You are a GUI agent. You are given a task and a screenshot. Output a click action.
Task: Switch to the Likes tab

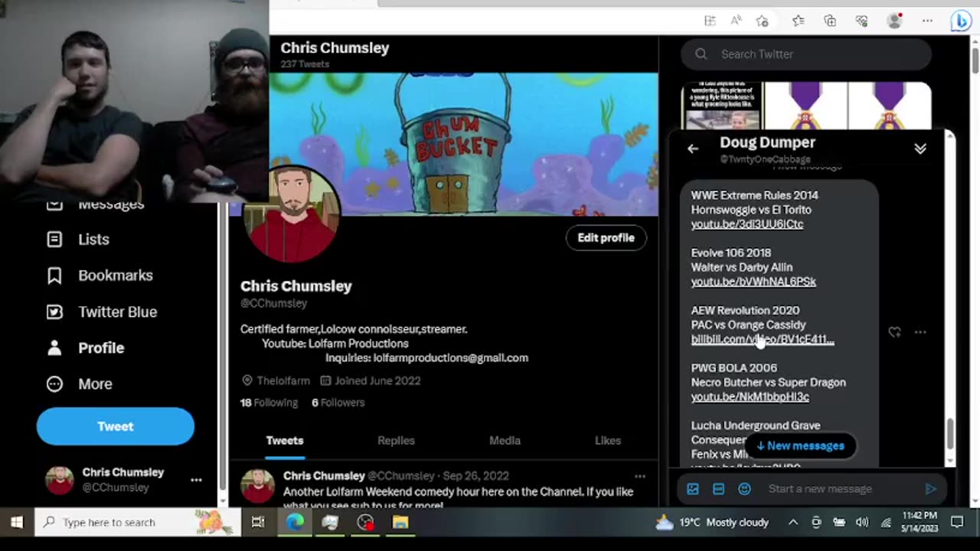click(x=608, y=441)
